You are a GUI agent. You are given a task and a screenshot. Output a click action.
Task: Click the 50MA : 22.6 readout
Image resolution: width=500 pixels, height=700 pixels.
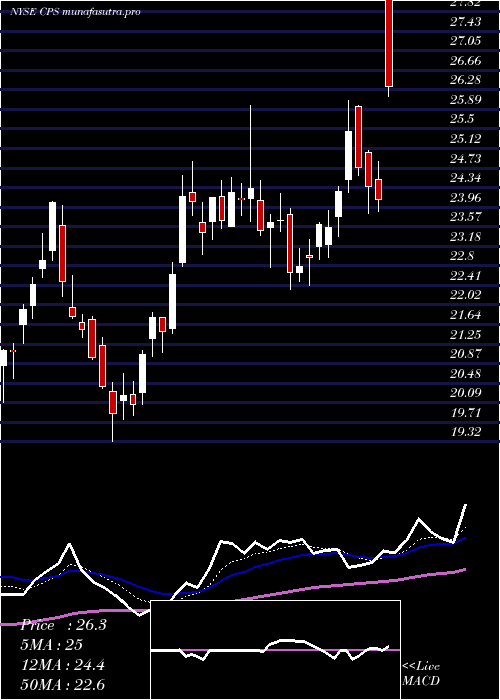[63, 685]
